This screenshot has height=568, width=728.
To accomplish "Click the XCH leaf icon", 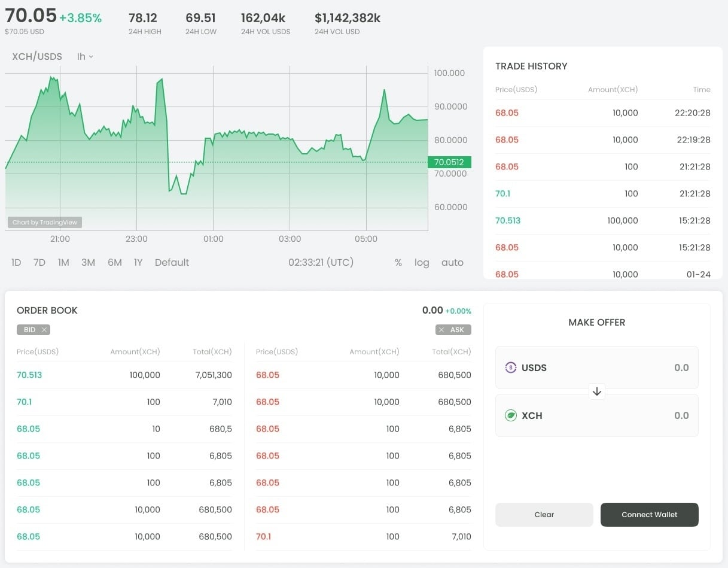I will (x=510, y=415).
